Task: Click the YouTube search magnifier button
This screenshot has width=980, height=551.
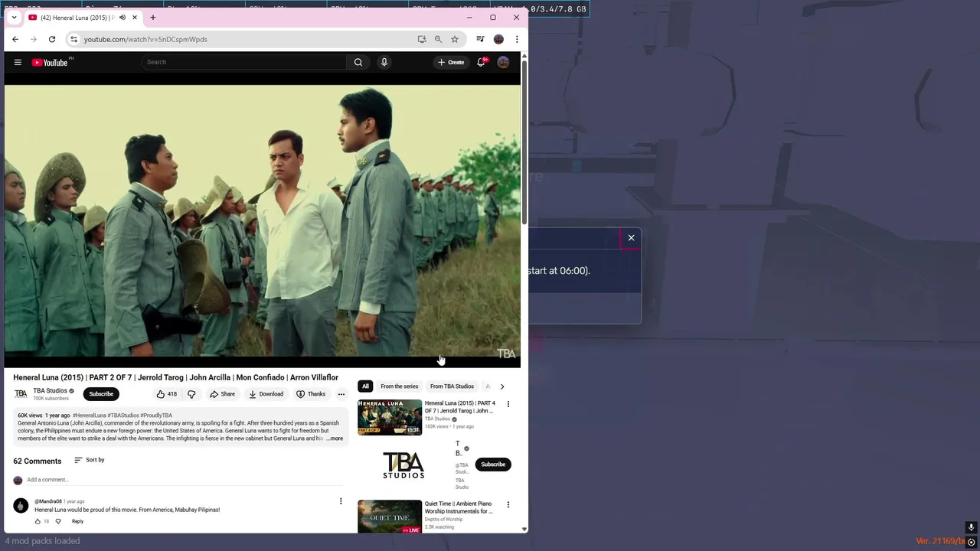Action: [358, 62]
